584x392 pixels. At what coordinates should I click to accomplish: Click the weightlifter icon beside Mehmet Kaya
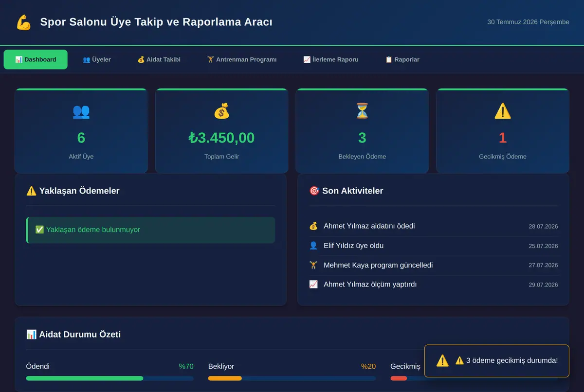tap(313, 265)
